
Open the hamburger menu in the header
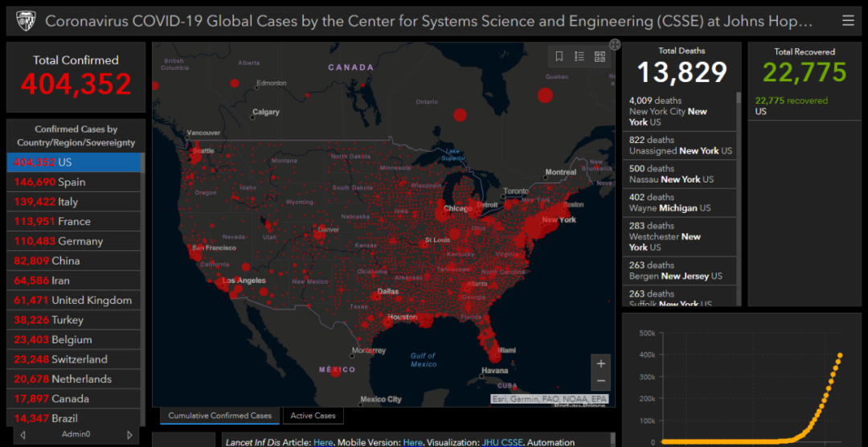848,21
